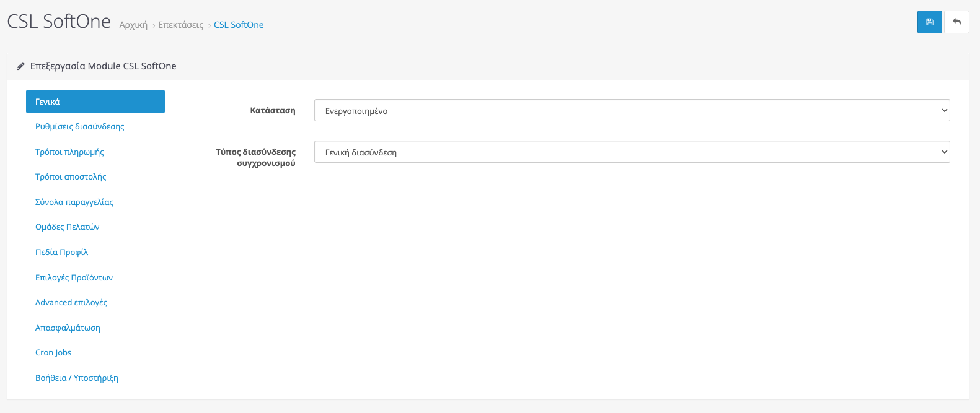Click the Τύπος διασύνδεσης συγχρονισμού label

(x=255, y=157)
